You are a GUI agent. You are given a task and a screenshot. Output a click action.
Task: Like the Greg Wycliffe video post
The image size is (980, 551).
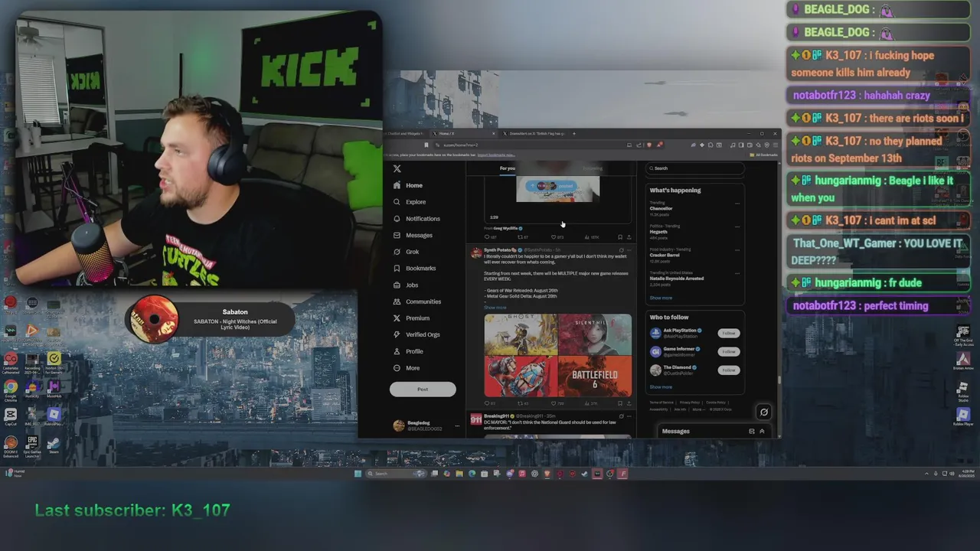pos(554,237)
